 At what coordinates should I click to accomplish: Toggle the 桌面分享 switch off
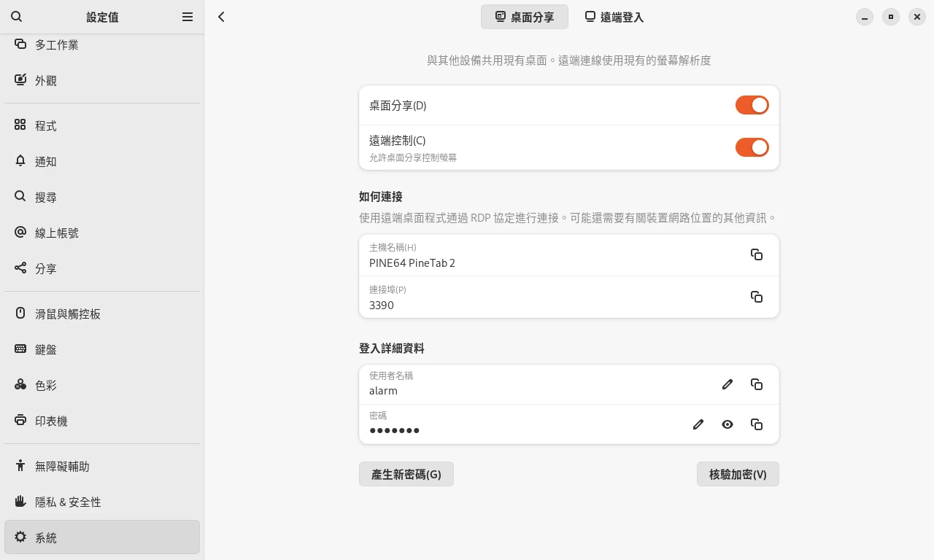(x=752, y=105)
